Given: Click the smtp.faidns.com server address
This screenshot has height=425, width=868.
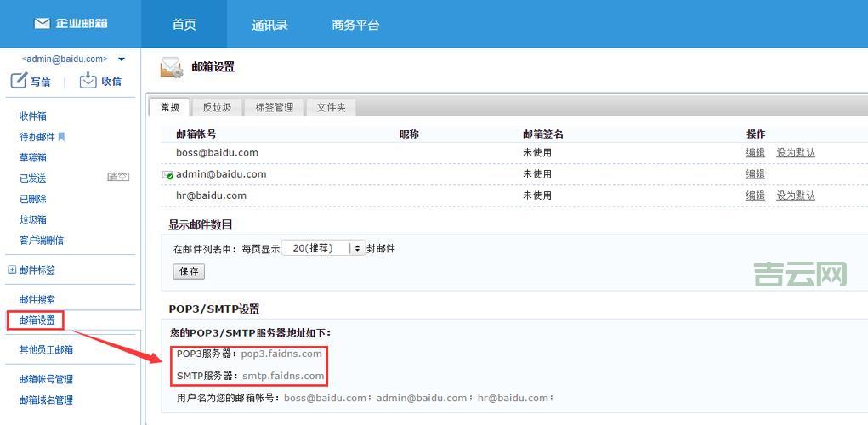Looking at the screenshot, I should point(283,376).
